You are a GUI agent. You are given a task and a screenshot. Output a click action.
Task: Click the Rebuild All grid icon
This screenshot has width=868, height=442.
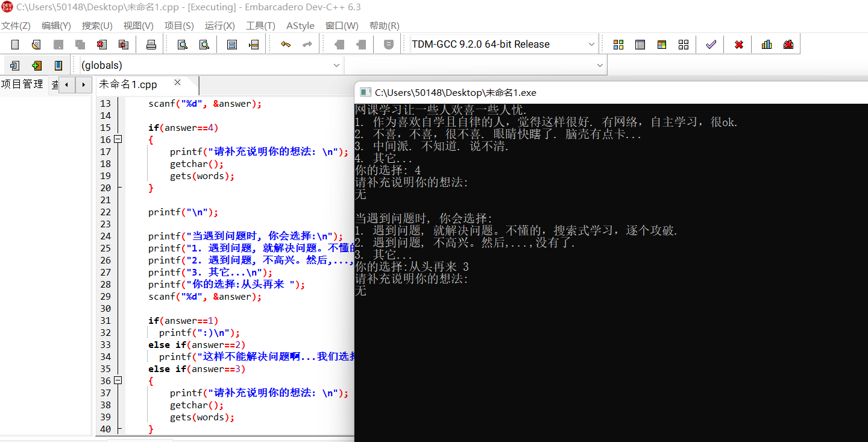[684, 45]
